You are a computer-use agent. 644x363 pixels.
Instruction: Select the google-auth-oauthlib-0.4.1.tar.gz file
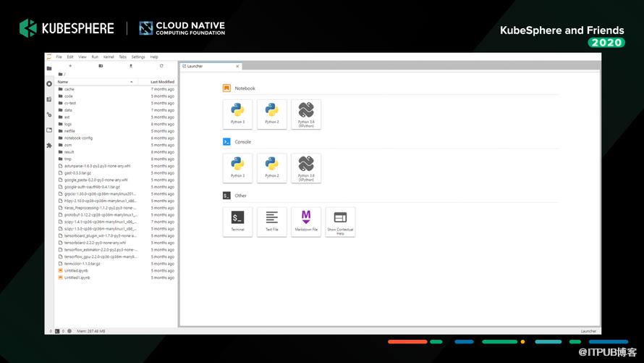(116, 187)
